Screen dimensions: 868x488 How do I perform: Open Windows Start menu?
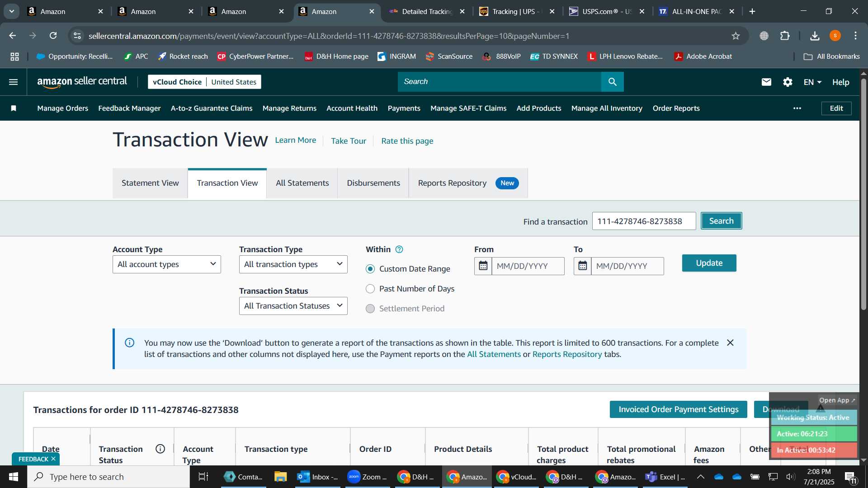point(14,477)
